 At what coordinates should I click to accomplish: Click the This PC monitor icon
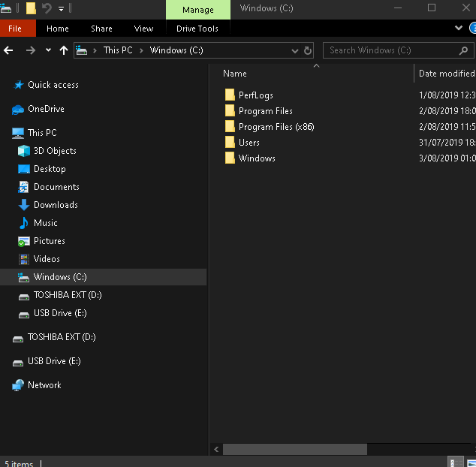(x=18, y=134)
